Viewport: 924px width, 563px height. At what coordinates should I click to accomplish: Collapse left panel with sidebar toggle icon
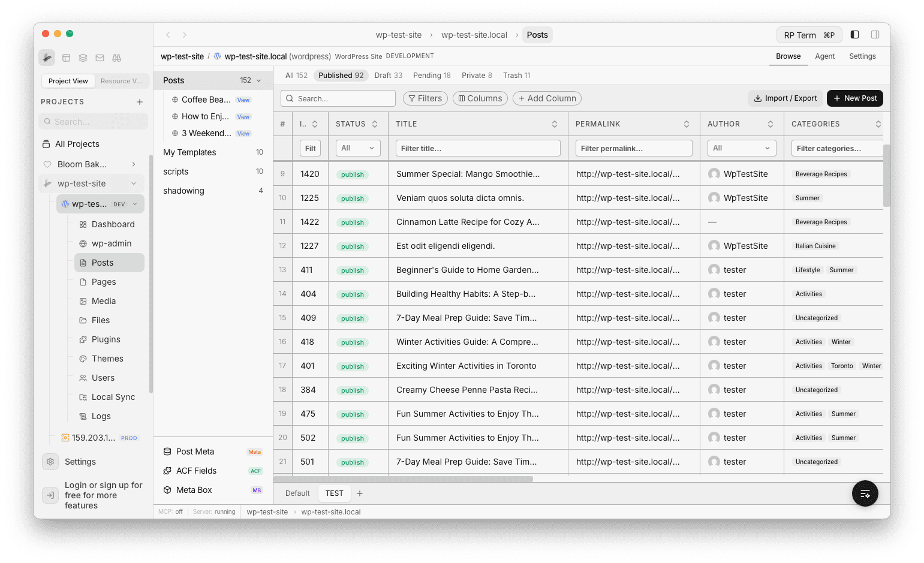tap(854, 34)
